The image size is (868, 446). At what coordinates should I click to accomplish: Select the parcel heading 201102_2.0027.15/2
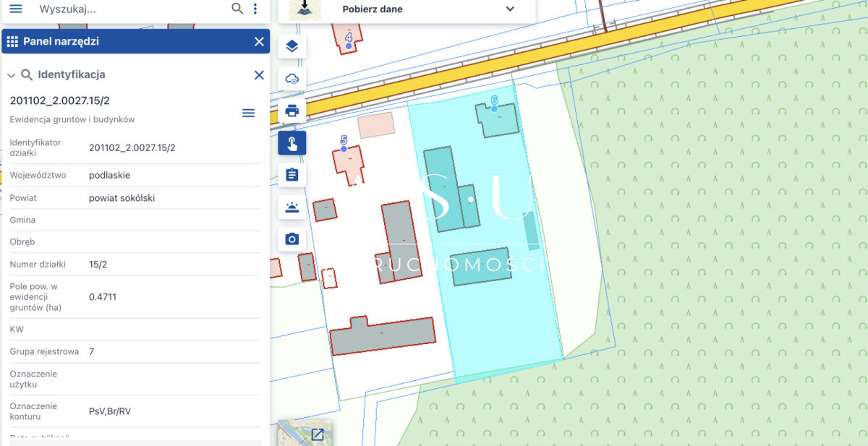coord(60,100)
